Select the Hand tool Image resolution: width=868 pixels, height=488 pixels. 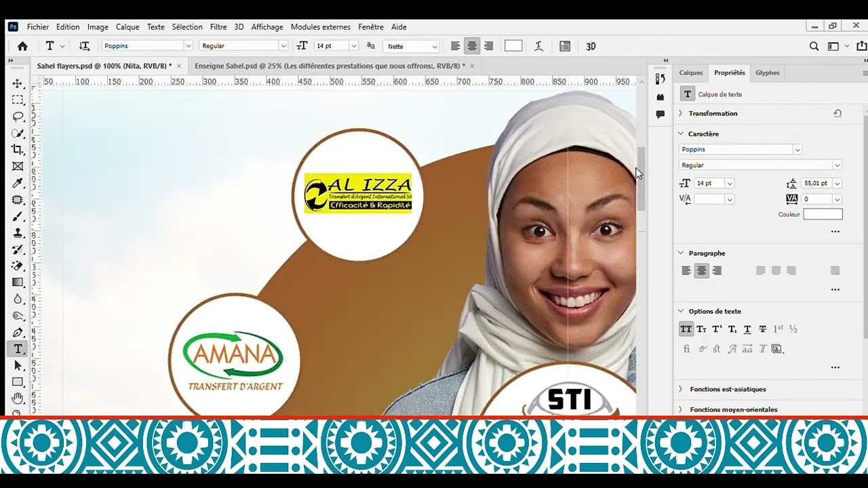coord(18,399)
